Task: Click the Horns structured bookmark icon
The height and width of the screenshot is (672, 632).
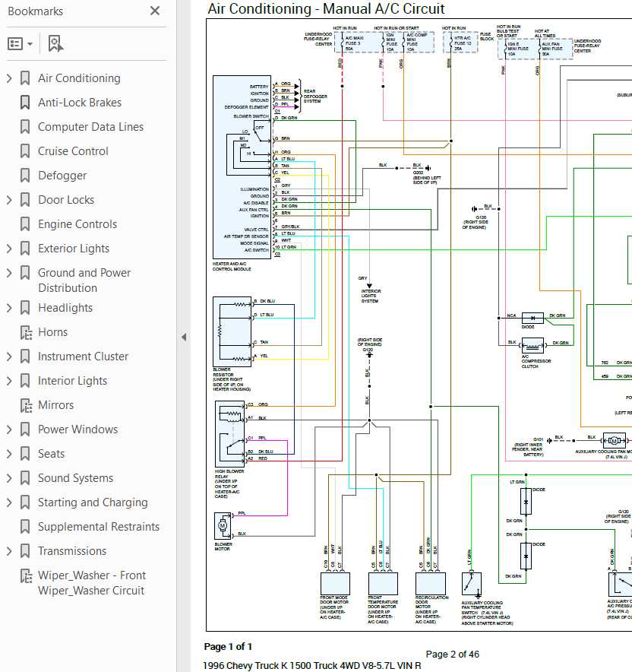Action: 26,332
